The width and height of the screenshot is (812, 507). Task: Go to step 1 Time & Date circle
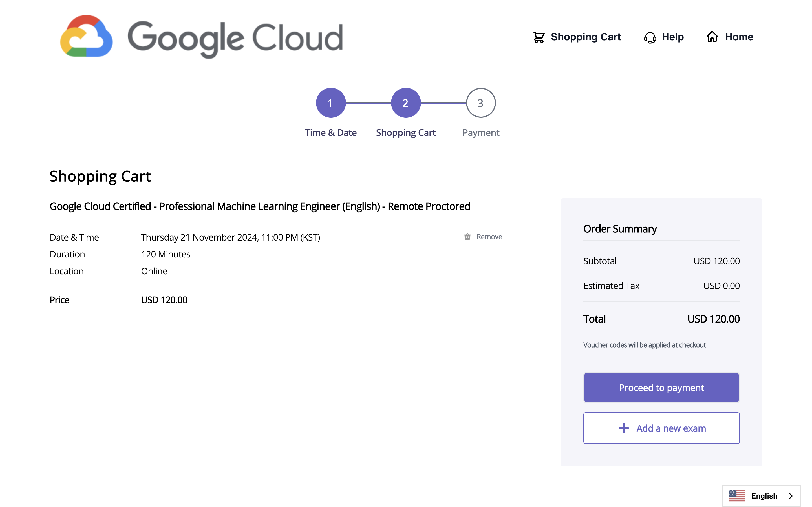point(330,103)
